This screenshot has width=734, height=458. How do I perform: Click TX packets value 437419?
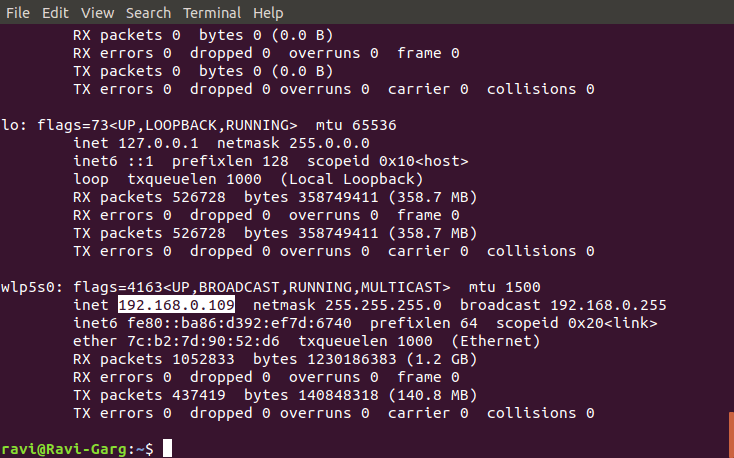point(198,395)
